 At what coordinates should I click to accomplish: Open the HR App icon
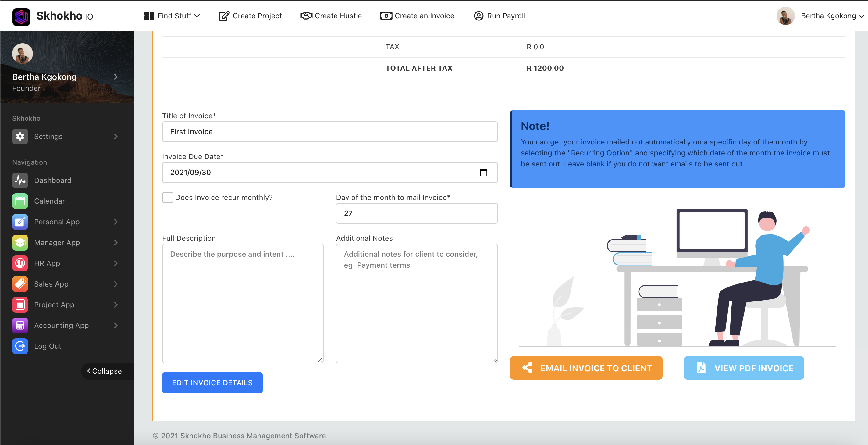coord(20,263)
